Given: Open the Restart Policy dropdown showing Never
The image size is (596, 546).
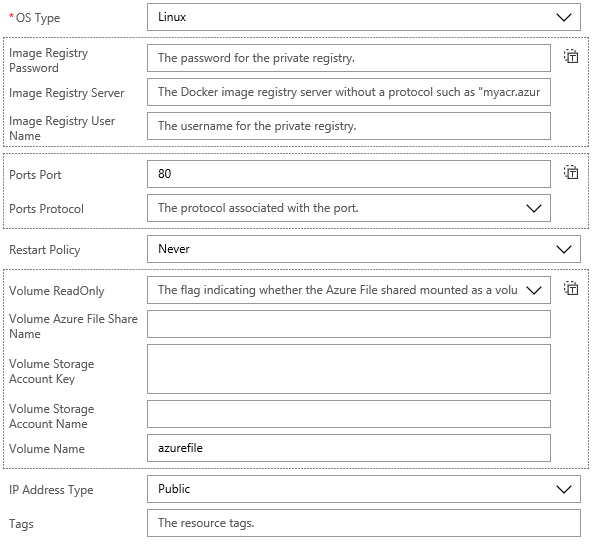Looking at the screenshot, I should (364, 249).
